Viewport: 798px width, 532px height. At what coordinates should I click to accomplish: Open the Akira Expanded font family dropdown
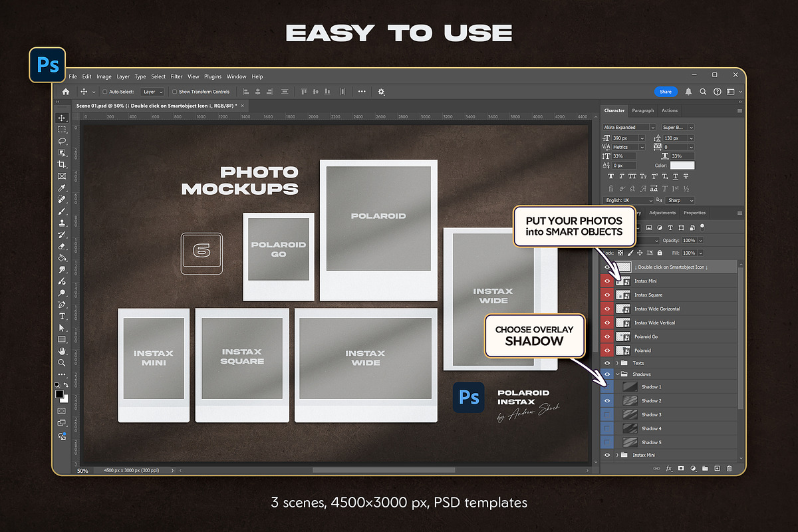629,127
